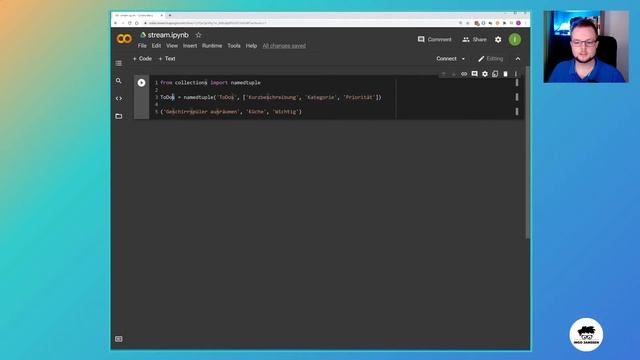
Task: Click the notebook vertical scrollbar
Action: (527, 152)
